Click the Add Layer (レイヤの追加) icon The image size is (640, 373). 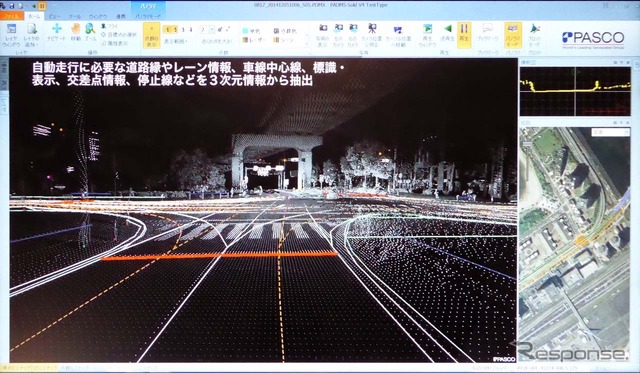(31, 35)
